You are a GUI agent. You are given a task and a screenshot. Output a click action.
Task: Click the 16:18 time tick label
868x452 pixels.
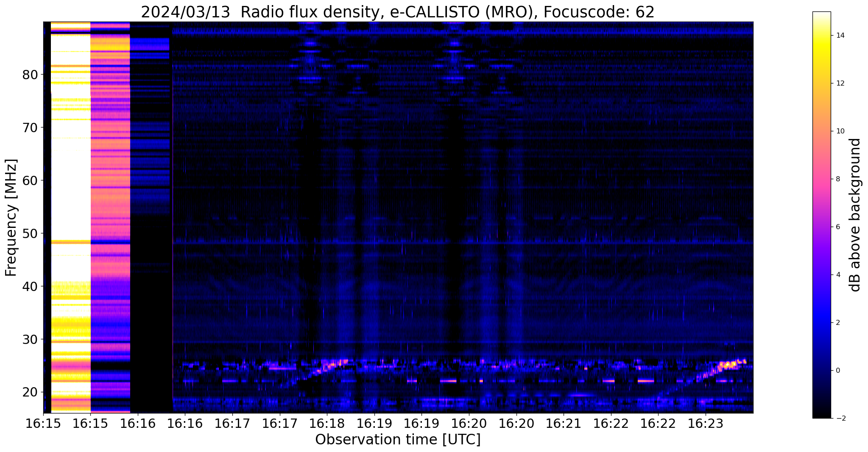327,424
